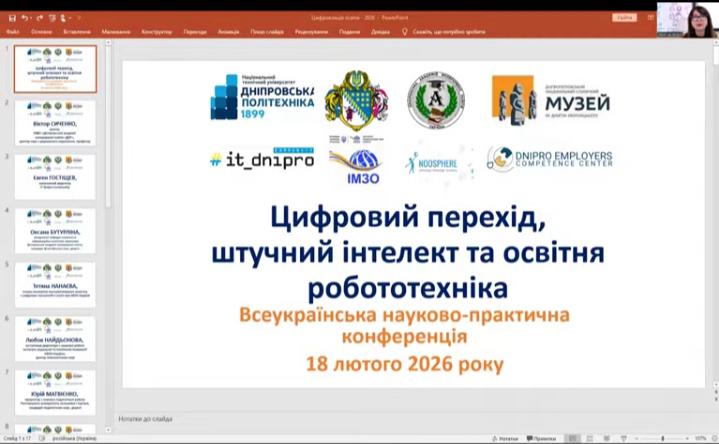Switch to the Анімація tab

(x=229, y=31)
